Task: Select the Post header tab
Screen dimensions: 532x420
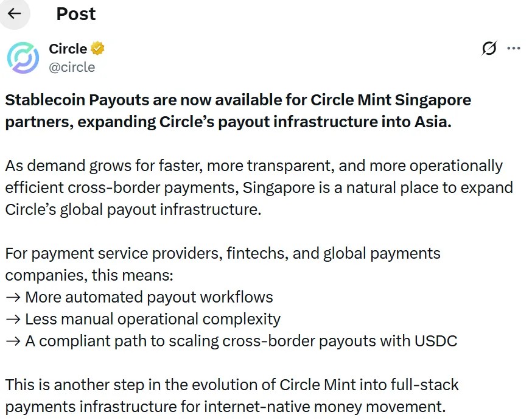Action: point(75,14)
